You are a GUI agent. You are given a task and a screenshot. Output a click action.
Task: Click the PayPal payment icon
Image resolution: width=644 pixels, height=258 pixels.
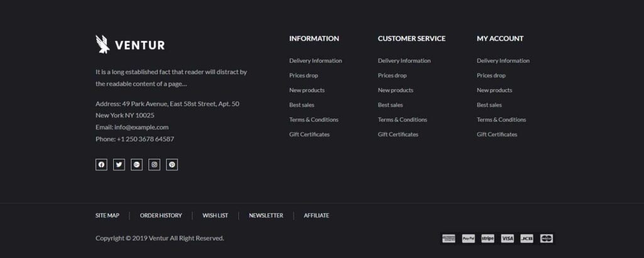(x=468, y=239)
